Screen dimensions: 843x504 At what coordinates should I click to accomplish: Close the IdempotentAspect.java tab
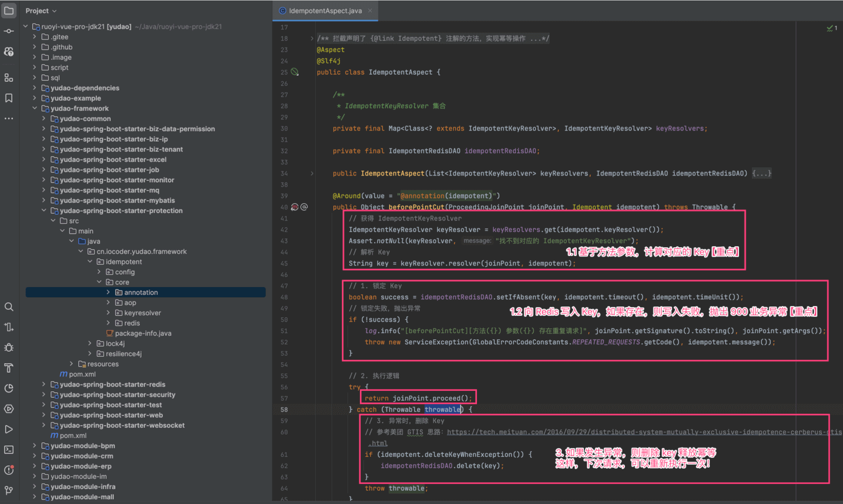(x=370, y=11)
